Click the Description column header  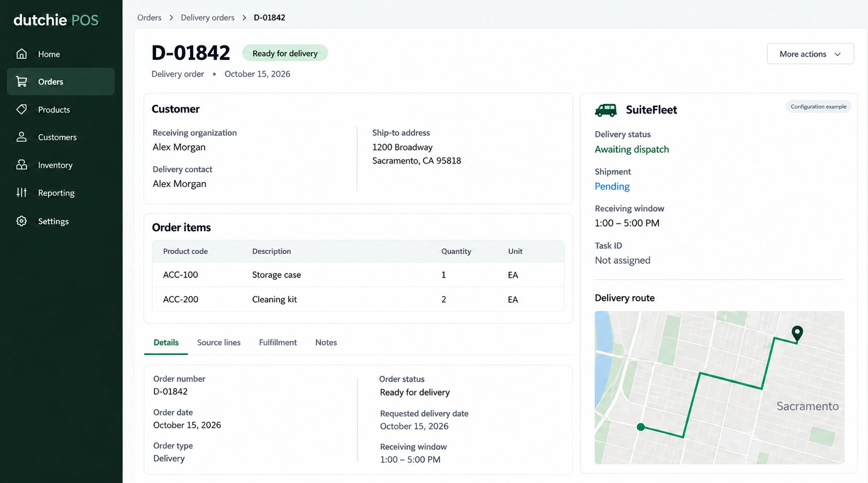click(272, 251)
